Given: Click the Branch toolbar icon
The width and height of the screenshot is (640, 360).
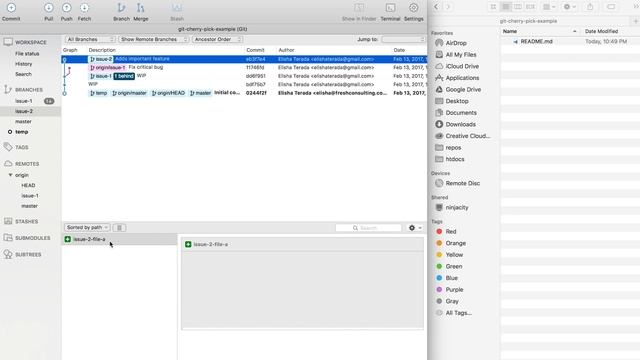Looking at the screenshot, I should [x=121, y=8].
